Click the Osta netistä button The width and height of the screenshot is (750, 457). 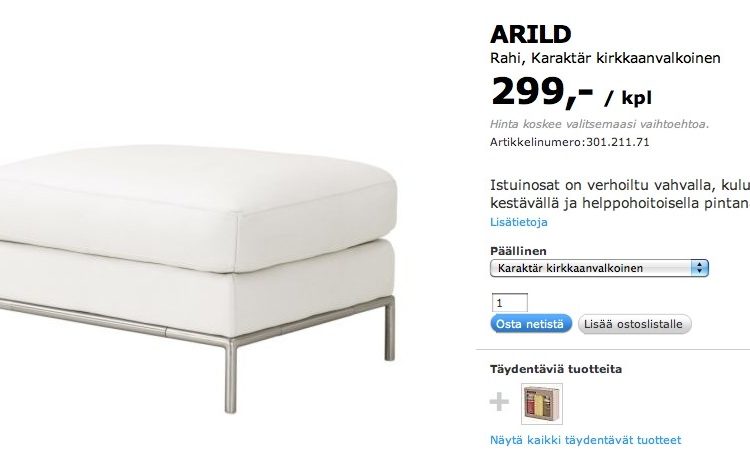(x=530, y=324)
